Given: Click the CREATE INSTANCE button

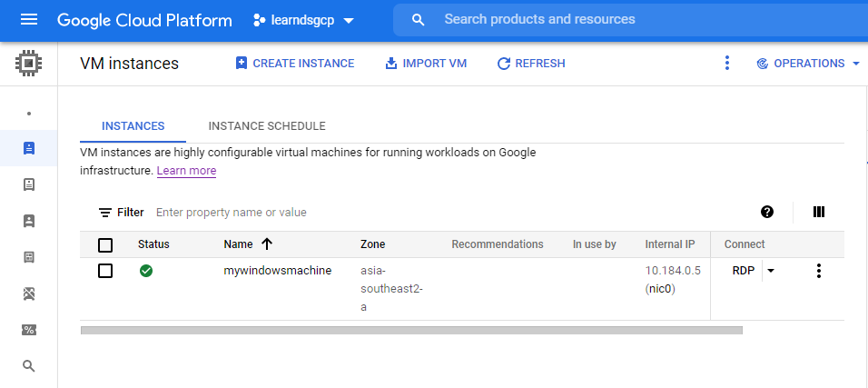Looking at the screenshot, I should point(295,64).
